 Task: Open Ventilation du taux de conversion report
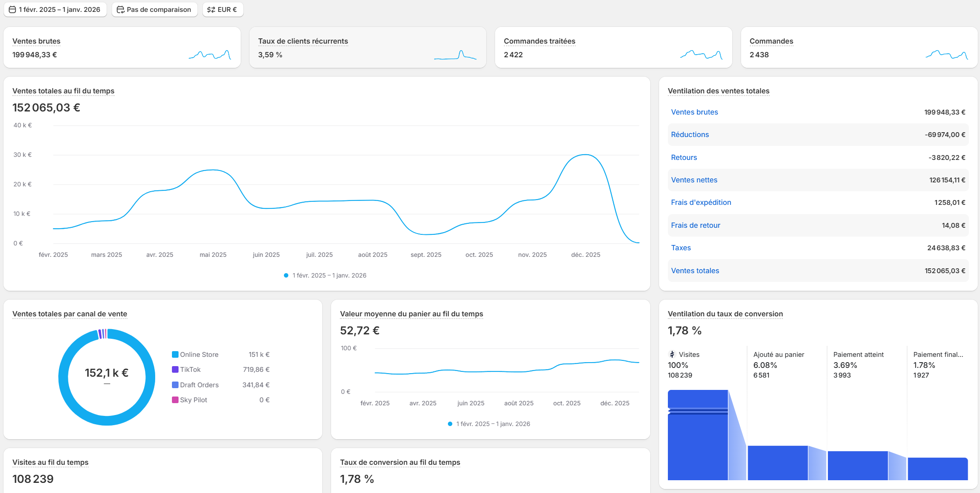[725, 314]
